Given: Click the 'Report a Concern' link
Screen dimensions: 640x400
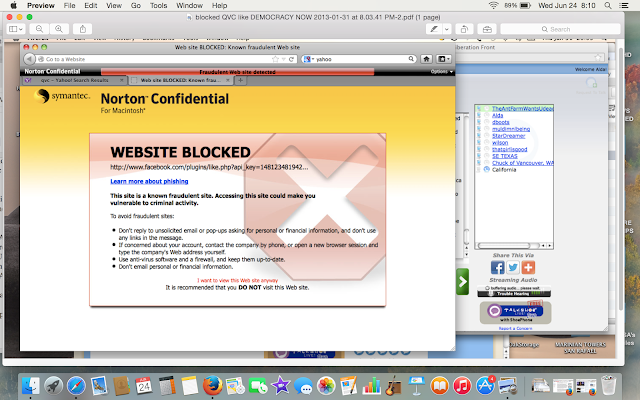Looking at the screenshot, I should 515,328.
